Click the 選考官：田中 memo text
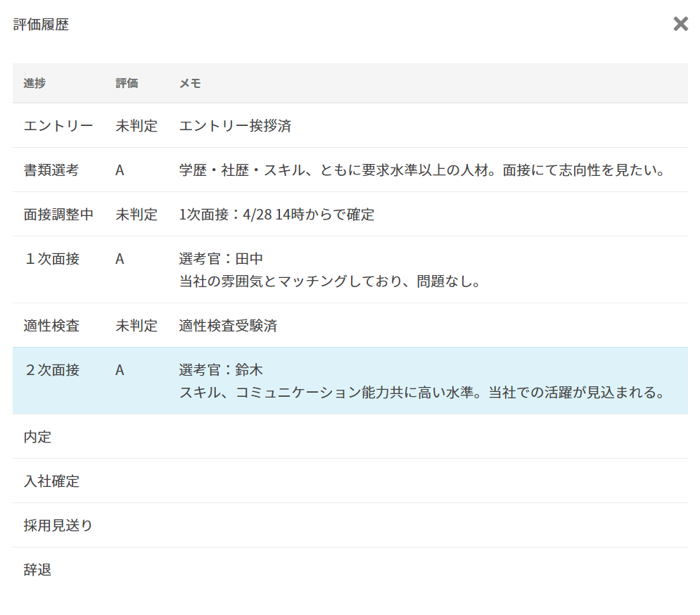The height and width of the screenshot is (615, 700). (x=221, y=259)
